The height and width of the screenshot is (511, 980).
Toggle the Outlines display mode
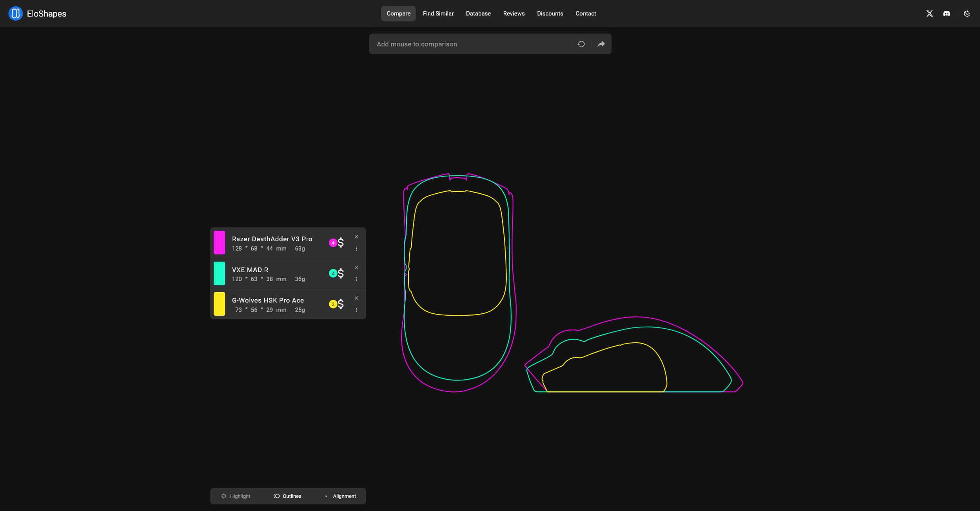click(287, 496)
